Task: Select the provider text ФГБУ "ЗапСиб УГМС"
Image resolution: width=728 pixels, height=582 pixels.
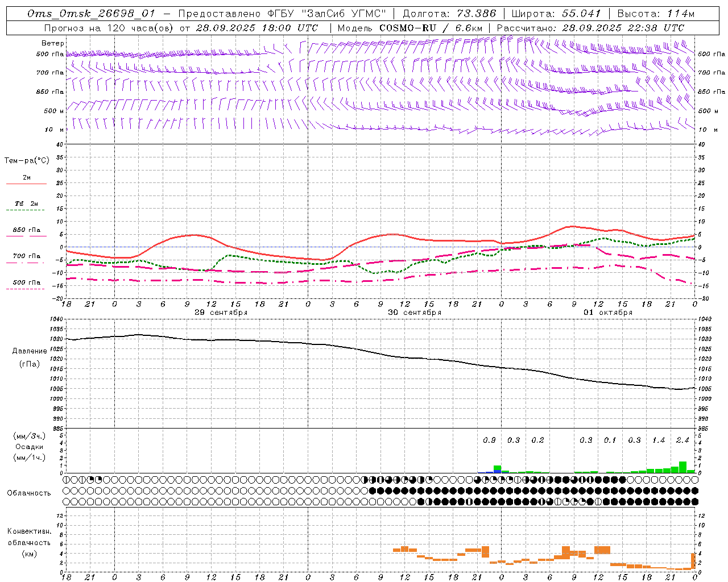Action: tap(326, 14)
